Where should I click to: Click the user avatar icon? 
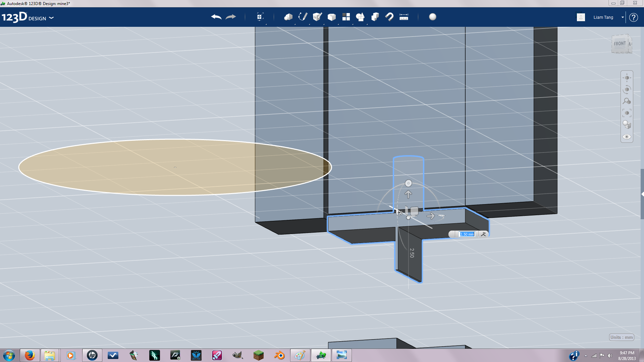[581, 17]
